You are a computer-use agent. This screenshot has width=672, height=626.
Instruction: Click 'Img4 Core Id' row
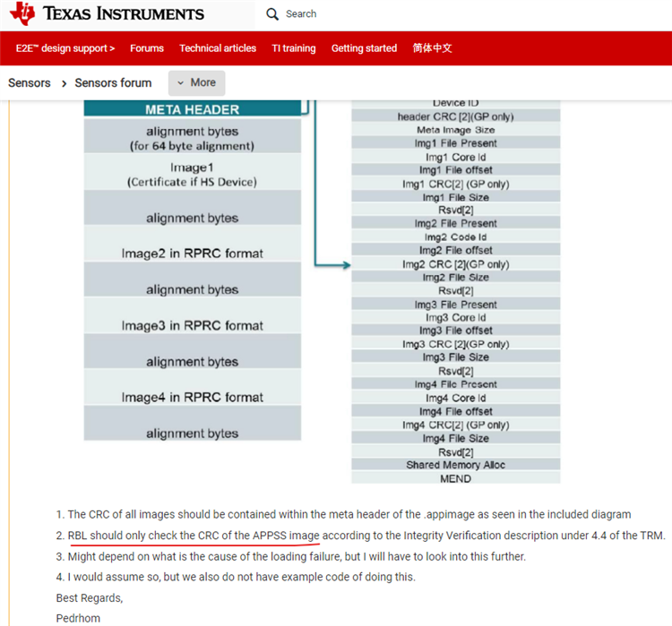pos(455,398)
